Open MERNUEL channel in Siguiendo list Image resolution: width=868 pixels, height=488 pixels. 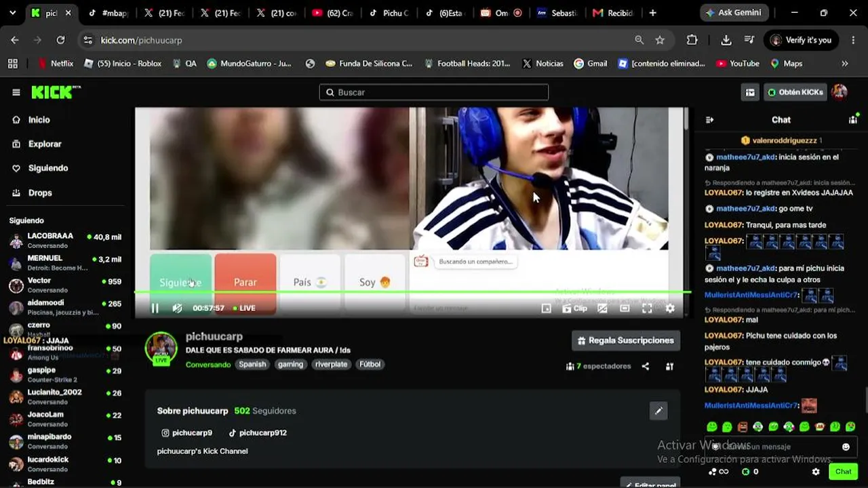pyautogui.click(x=65, y=263)
